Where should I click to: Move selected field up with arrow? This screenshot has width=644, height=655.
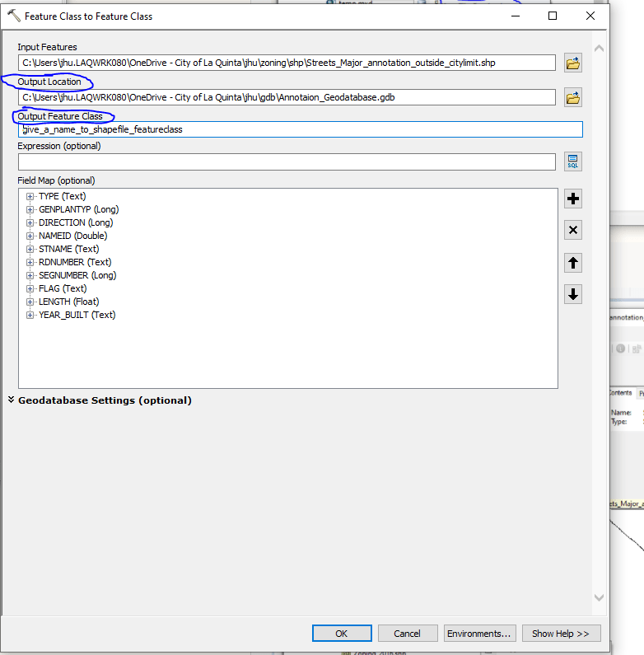point(573,263)
